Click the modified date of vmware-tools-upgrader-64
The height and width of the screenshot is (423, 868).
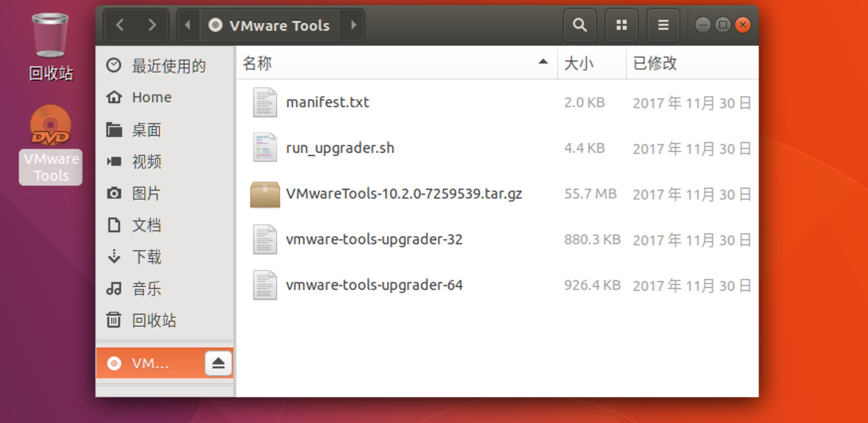[692, 285]
